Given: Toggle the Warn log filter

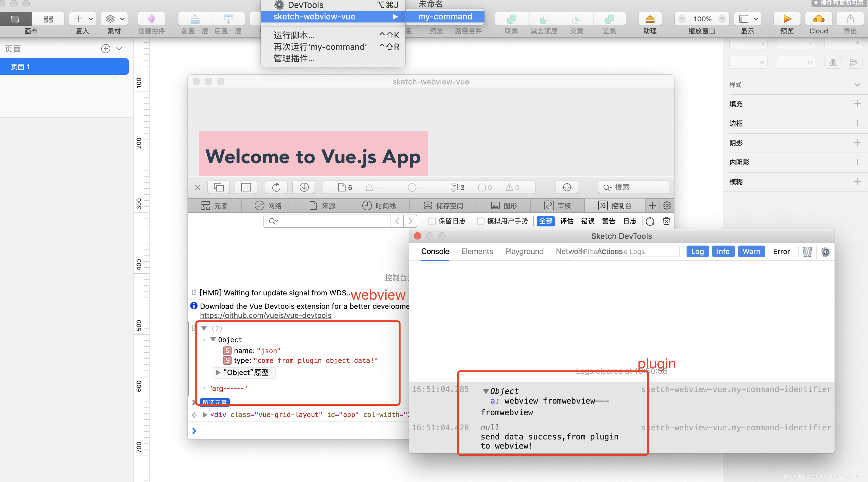Looking at the screenshot, I should coord(751,251).
